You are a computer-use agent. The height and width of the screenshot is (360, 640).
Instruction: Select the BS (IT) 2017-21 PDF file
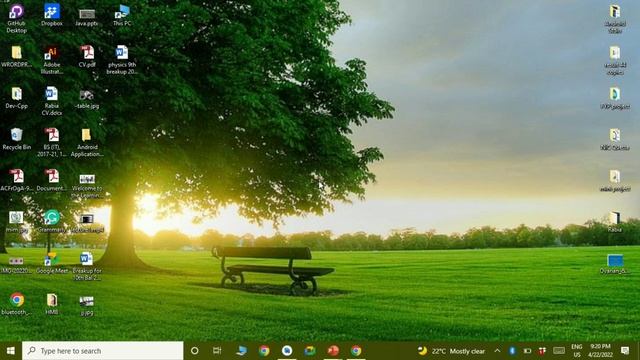[52, 142]
